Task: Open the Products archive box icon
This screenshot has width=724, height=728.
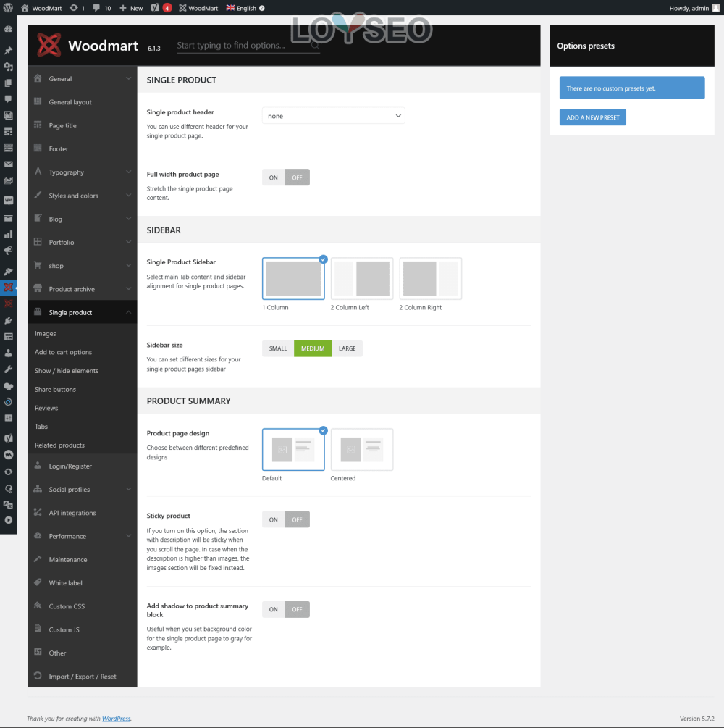Action: [8, 218]
